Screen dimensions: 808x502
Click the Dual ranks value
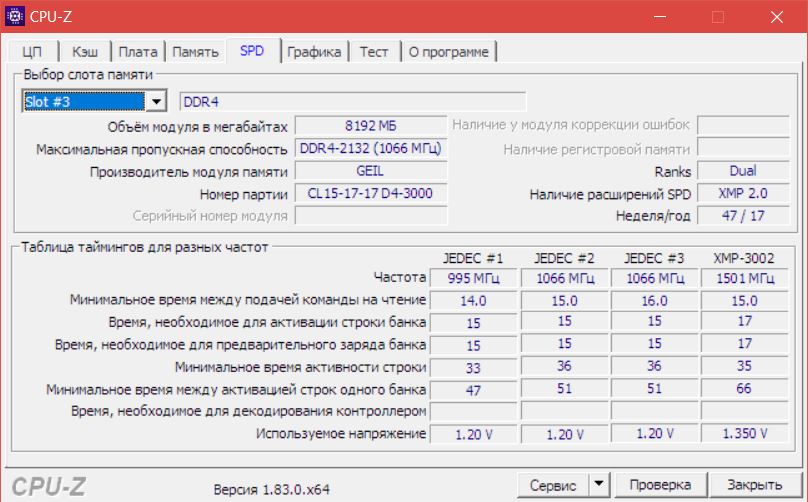tap(743, 171)
